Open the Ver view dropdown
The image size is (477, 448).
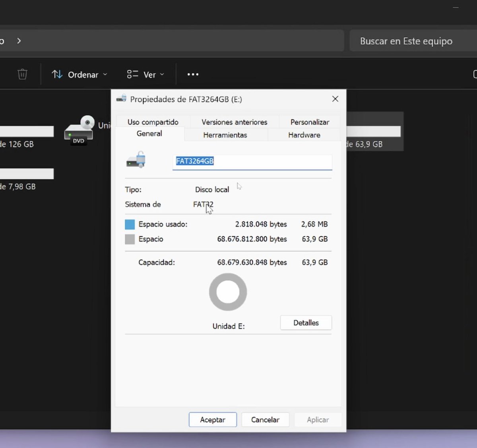point(145,74)
